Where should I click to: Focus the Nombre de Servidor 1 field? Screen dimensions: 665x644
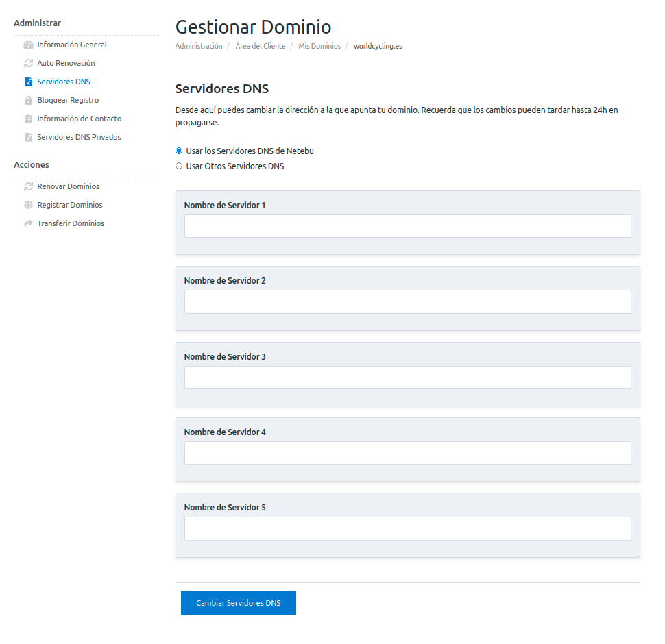(407, 226)
